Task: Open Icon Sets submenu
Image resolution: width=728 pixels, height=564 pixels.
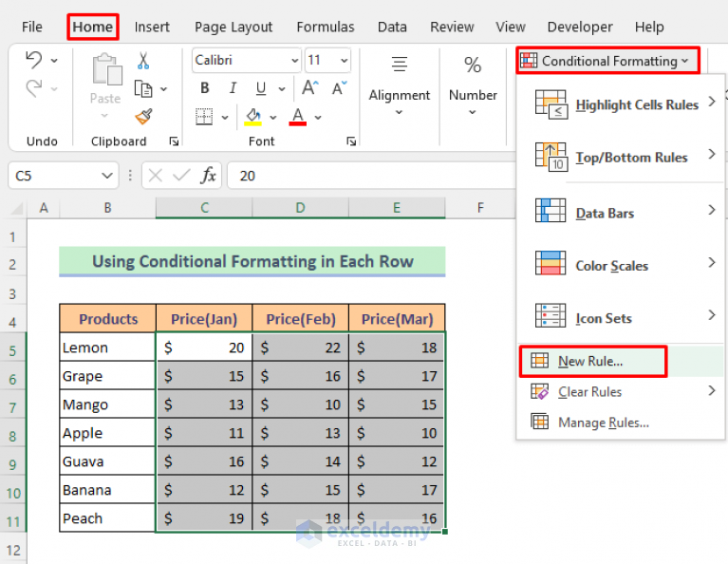Action: point(622,318)
